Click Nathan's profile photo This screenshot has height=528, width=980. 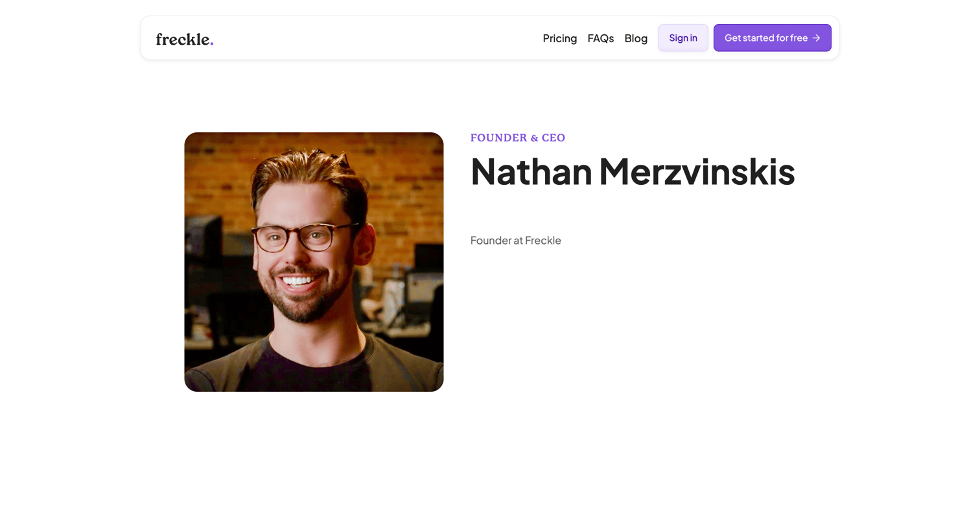pos(314,262)
